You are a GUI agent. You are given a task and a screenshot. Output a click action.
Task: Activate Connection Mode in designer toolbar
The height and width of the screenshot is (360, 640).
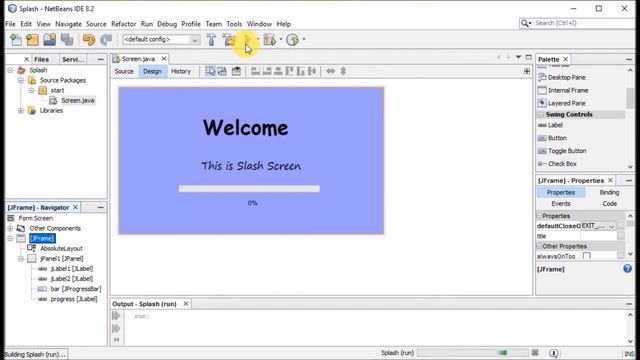click(x=222, y=71)
